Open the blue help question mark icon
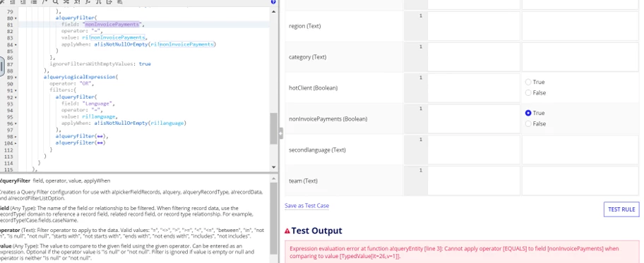644x263 pixels. [x=273, y=1]
